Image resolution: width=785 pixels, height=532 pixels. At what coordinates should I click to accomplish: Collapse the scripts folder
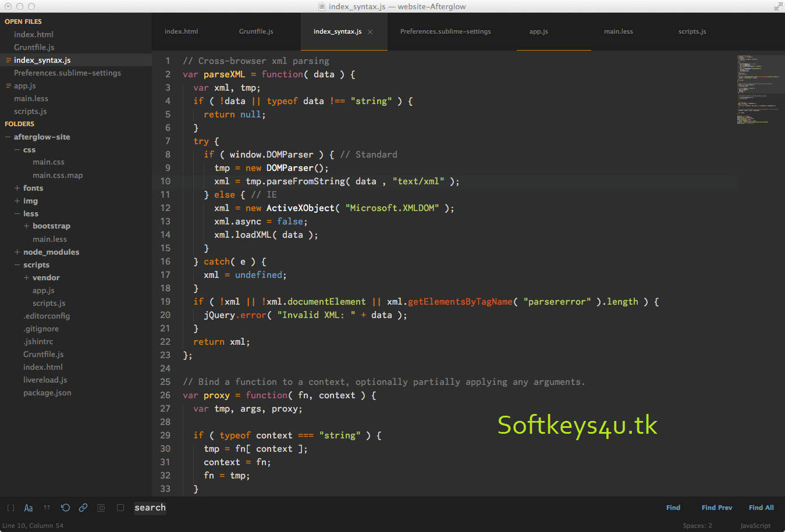coord(17,265)
